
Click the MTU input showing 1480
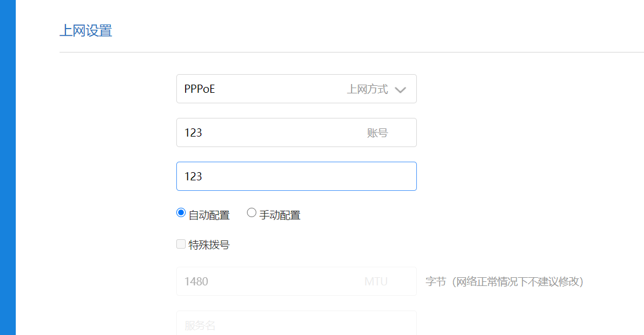[269, 281]
